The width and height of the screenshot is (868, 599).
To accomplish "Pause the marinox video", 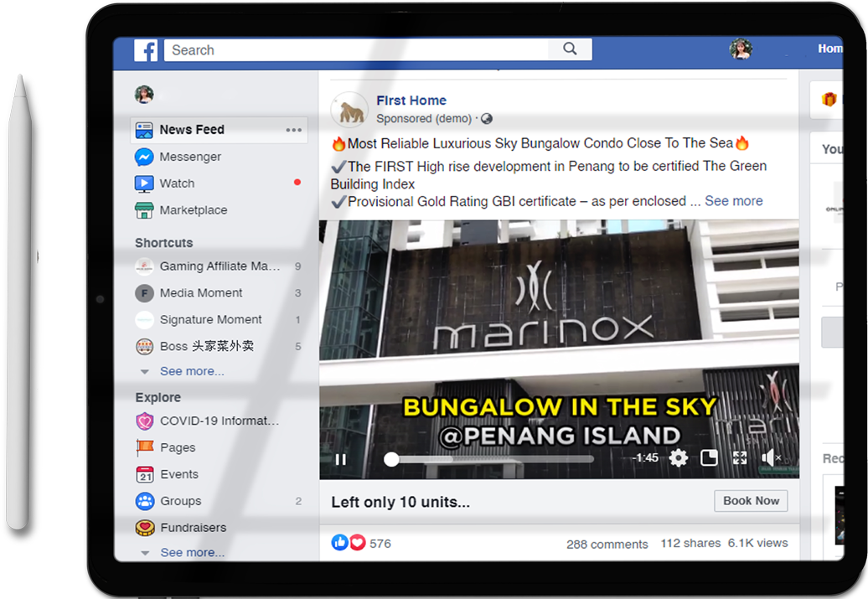I will (x=341, y=459).
